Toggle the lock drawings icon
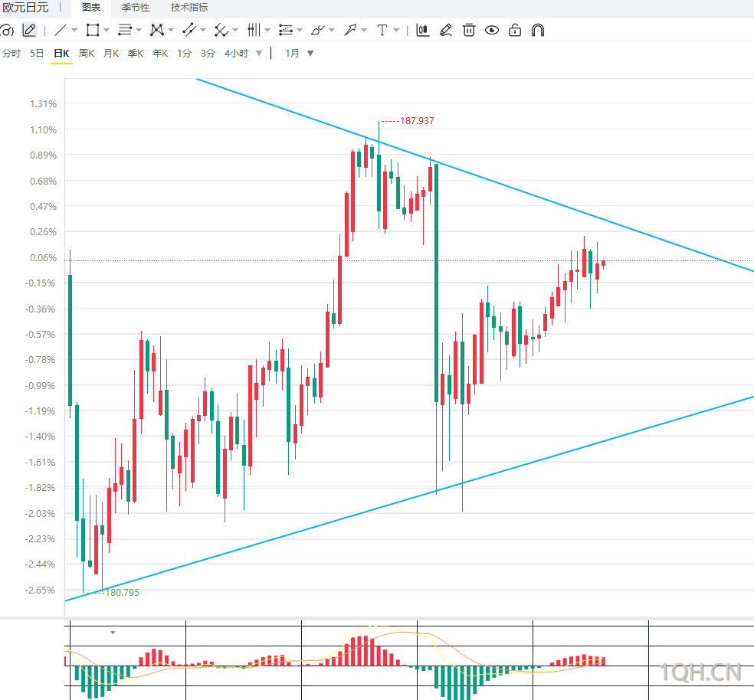This screenshot has width=754, height=700. 515,31
